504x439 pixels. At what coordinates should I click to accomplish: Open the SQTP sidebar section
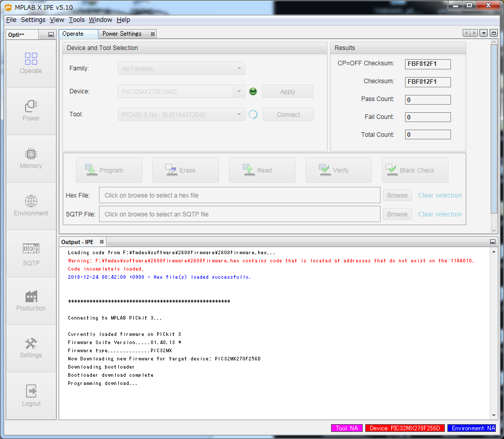31,255
